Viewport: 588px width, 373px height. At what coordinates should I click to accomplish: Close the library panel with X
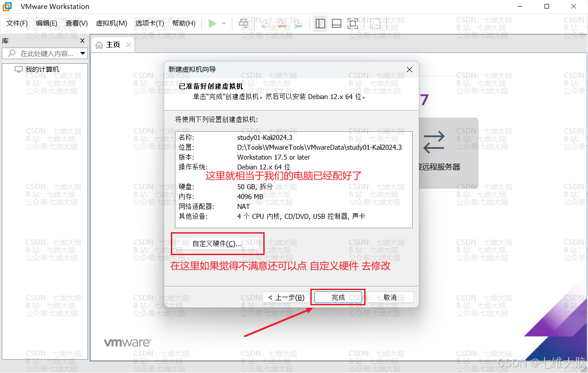82,41
